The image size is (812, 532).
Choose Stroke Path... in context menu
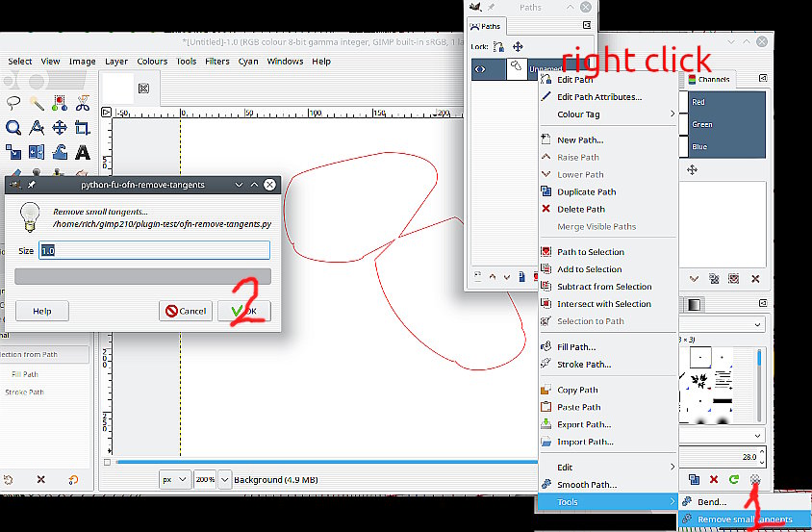tap(608, 365)
